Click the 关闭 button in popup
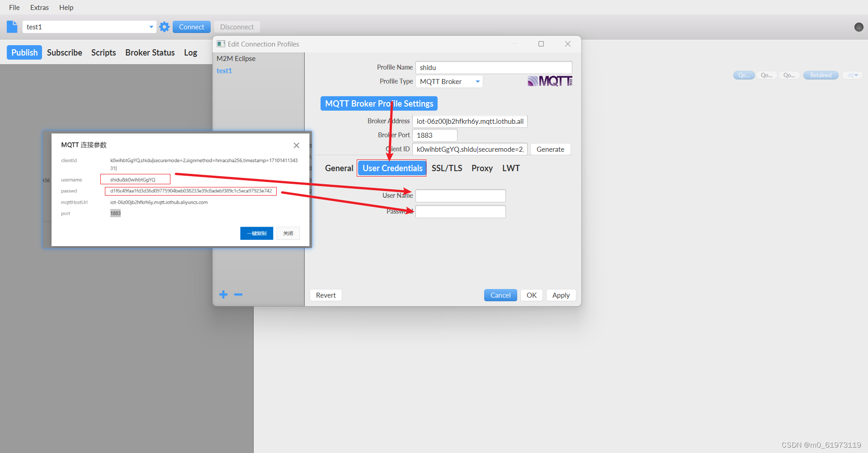868x453 pixels. 288,233
